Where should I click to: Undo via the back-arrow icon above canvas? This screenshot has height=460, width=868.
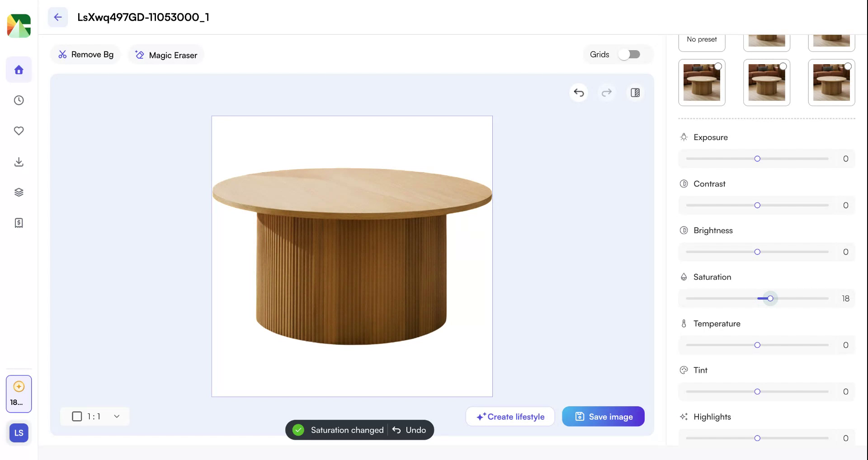(x=579, y=93)
